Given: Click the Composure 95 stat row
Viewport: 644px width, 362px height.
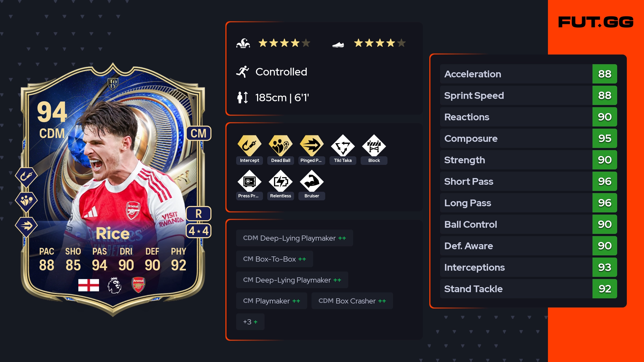Looking at the screenshot, I should click(x=528, y=138).
